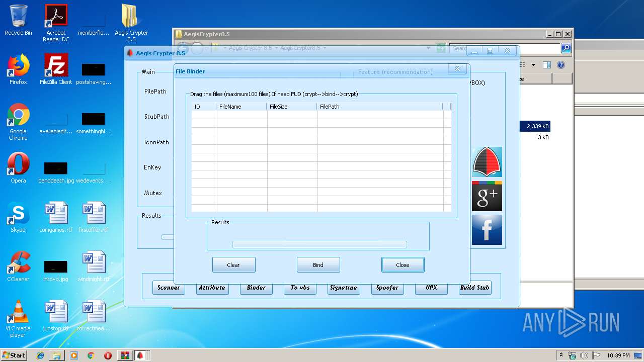
Task: Click the Clear button in File Binder
Action: (x=233, y=264)
